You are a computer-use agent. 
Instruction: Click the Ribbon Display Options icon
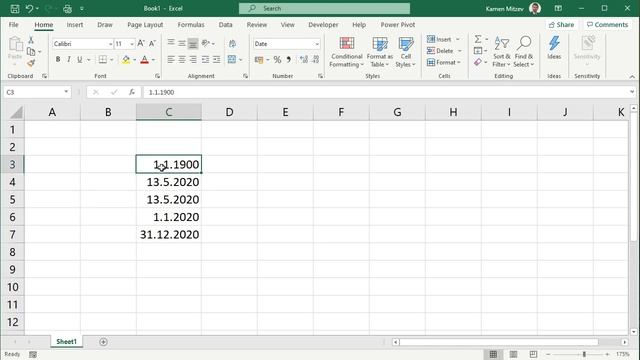point(558,8)
